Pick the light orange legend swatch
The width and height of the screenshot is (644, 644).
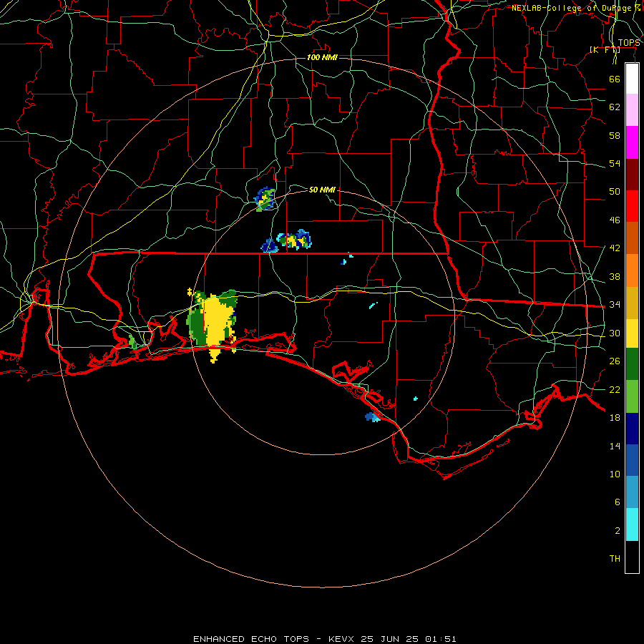(632, 270)
